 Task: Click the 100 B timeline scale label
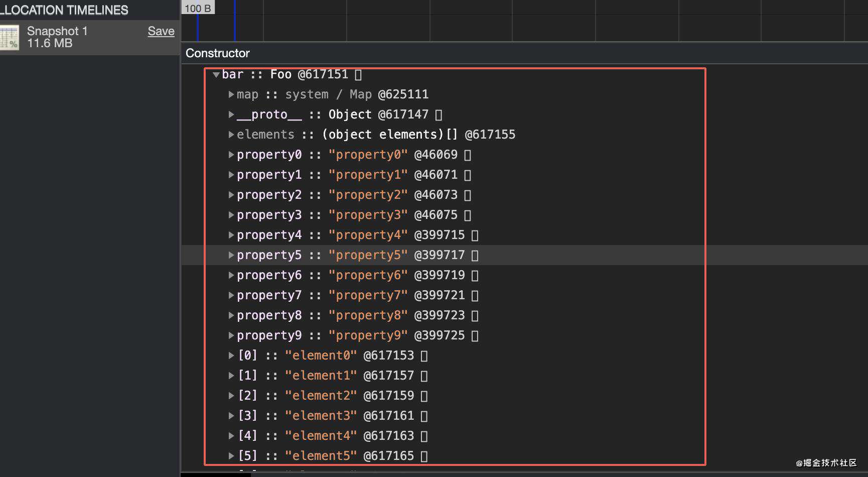point(198,8)
